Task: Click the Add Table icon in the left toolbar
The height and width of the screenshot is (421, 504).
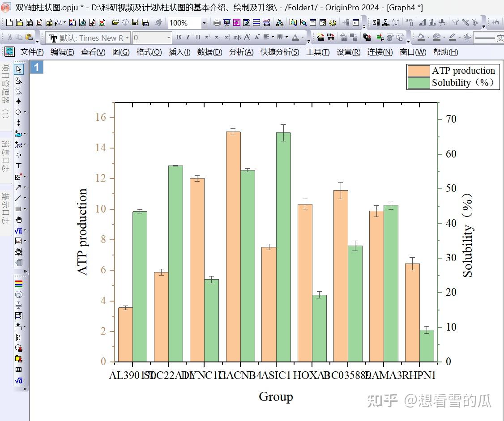Action: tap(19, 370)
